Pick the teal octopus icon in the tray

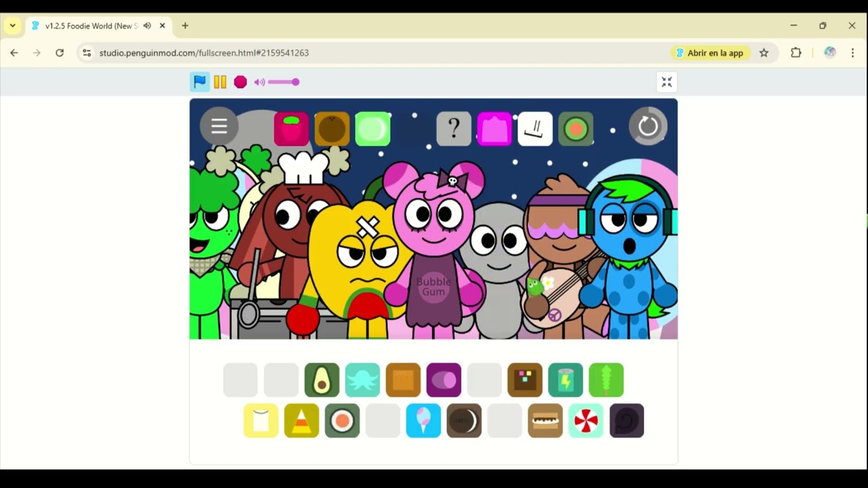[363, 380]
